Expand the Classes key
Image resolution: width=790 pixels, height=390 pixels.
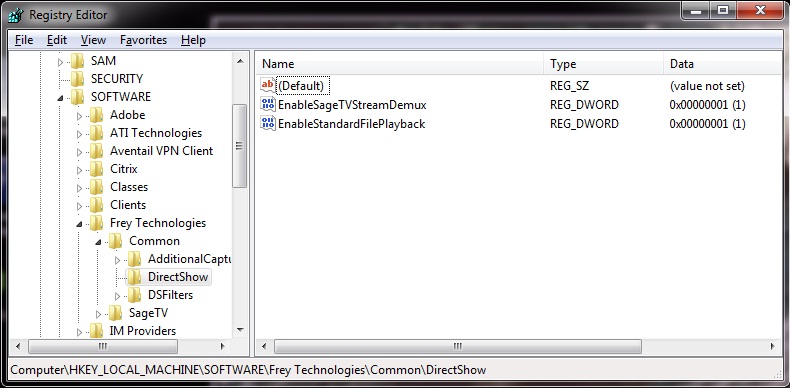click(80, 188)
